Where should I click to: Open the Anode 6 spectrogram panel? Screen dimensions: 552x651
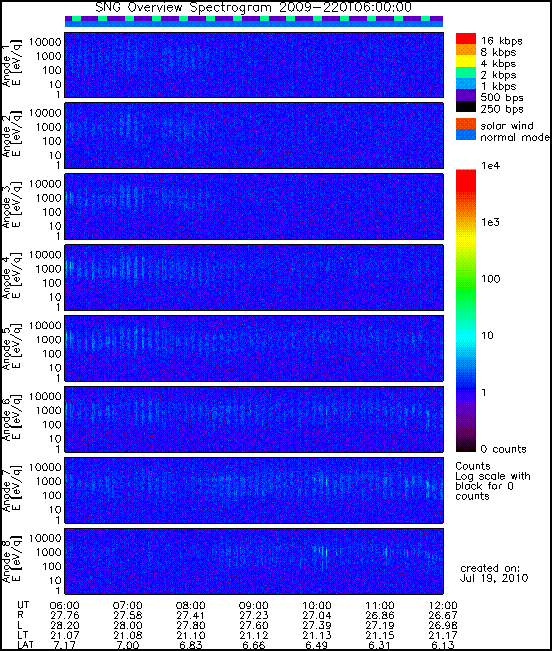[254, 419]
